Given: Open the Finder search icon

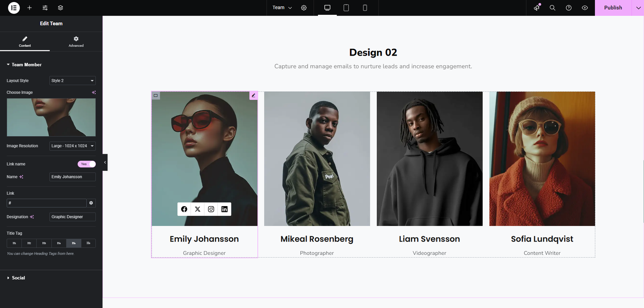Looking at the screenshot, I should (552, 8).
